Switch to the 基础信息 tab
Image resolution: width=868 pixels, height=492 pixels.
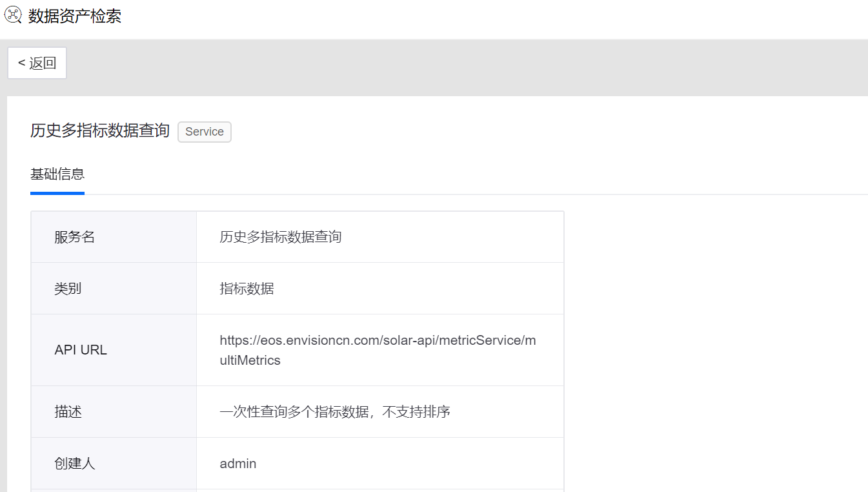[x=57, y=174]
